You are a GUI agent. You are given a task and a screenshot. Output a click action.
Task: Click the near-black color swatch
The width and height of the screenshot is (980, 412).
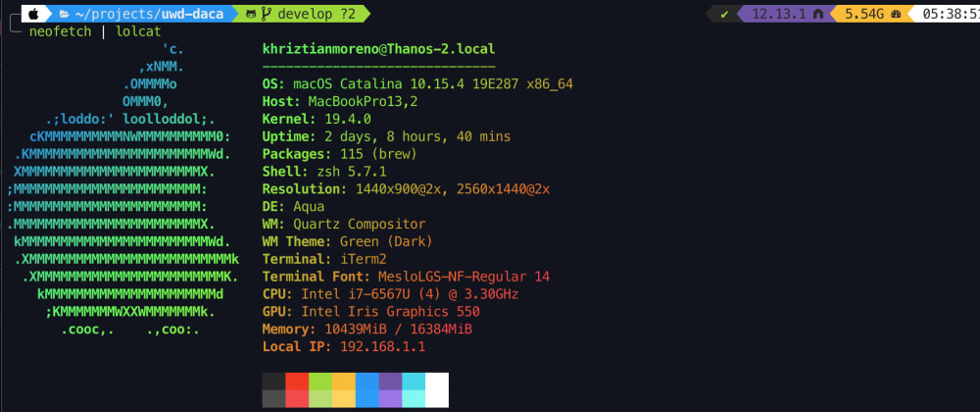[273, 382]
